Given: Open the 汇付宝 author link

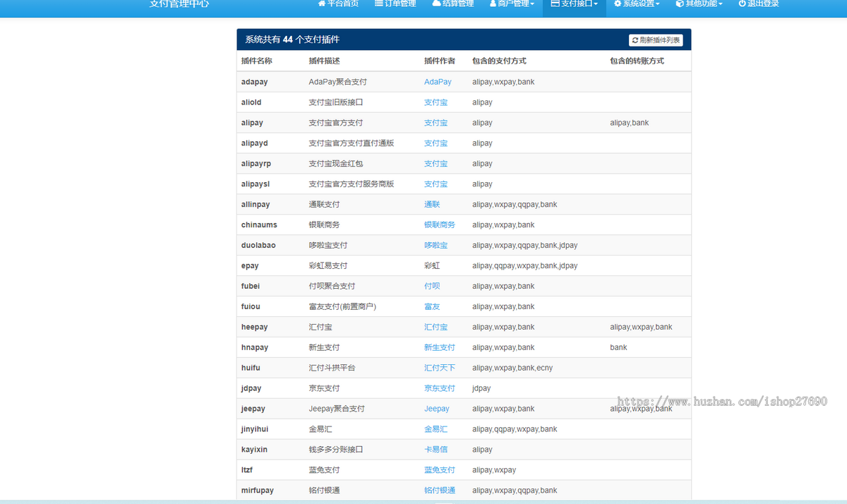Looking at the screenshot, I should (x=435, y=328).
